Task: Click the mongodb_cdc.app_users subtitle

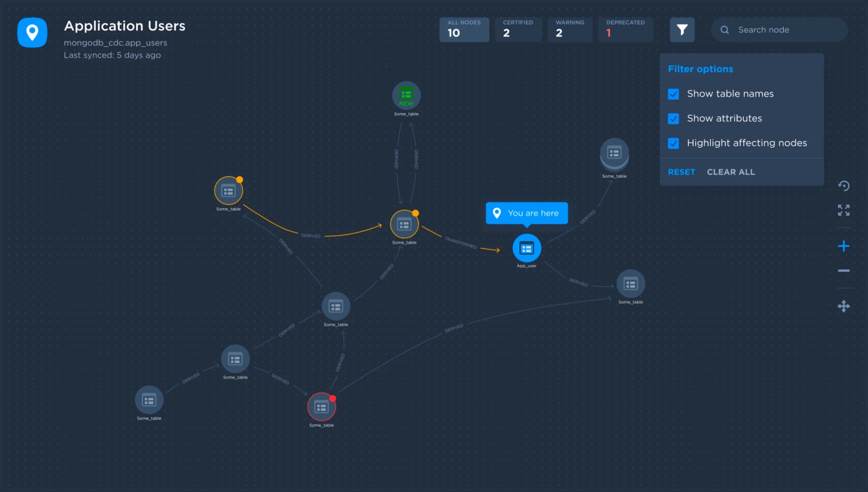Action: pos(115,43)
